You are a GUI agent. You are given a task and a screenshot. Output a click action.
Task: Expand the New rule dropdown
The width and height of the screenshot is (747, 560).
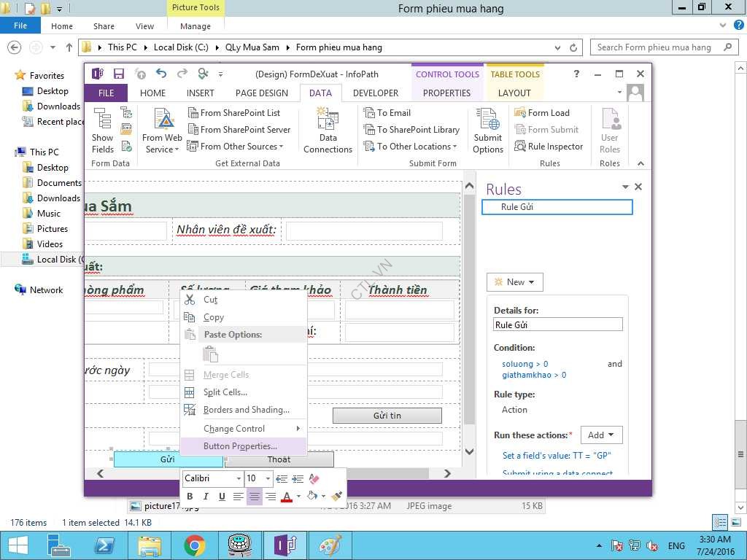[x=514, y=282]
